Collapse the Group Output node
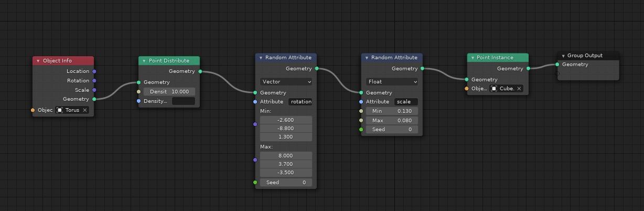 pos(563,56)
